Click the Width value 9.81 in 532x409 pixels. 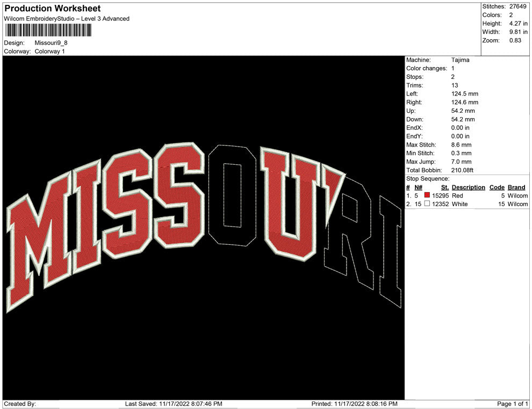click(x=518, y=32)
